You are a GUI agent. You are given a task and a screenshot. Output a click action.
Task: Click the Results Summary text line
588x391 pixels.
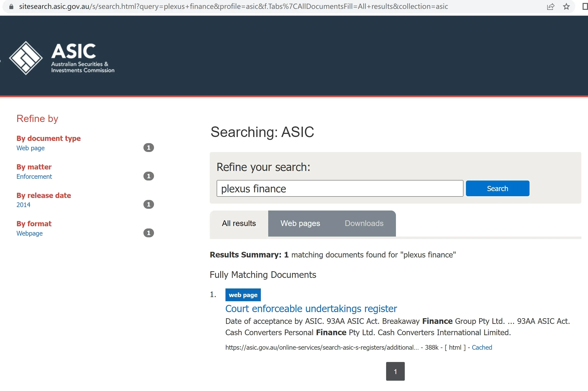coord(333,255)
